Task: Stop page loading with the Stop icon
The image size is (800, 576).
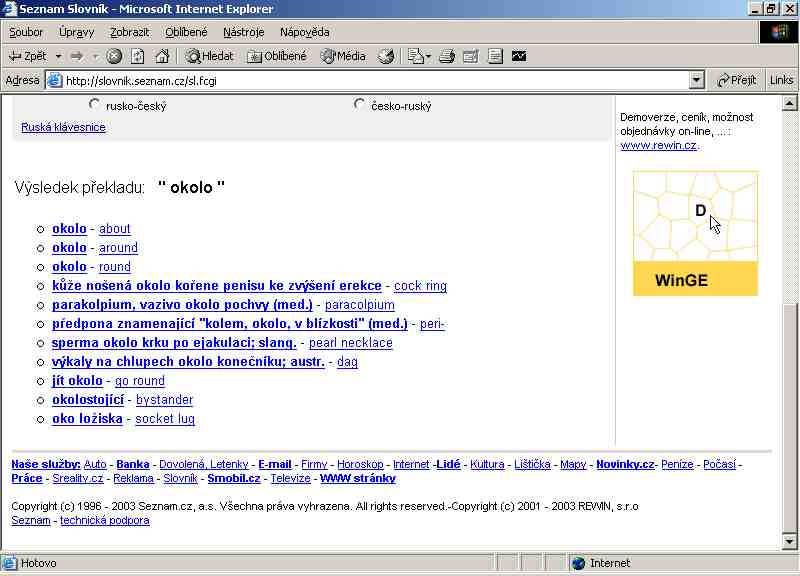Action: [x=114, y=56]
